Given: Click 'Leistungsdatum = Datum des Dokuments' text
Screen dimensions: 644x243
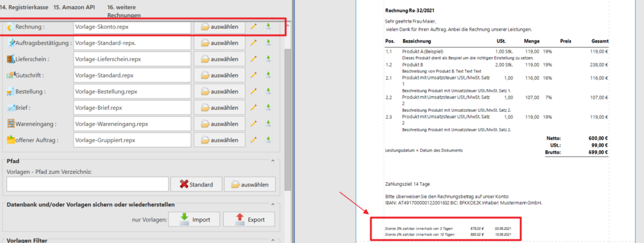Looking at the screenshot, I should click(x=424, y=151).
